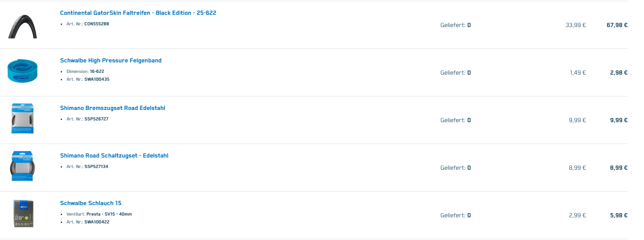
Task: Click the blue Felgenband rim tape image
Action: click(22, 72)
